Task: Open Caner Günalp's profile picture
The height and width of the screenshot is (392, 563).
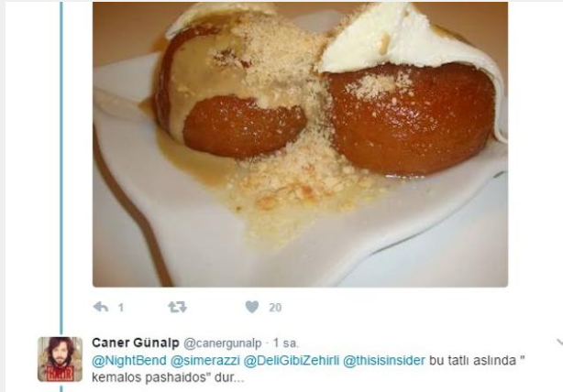Action: 60,359
